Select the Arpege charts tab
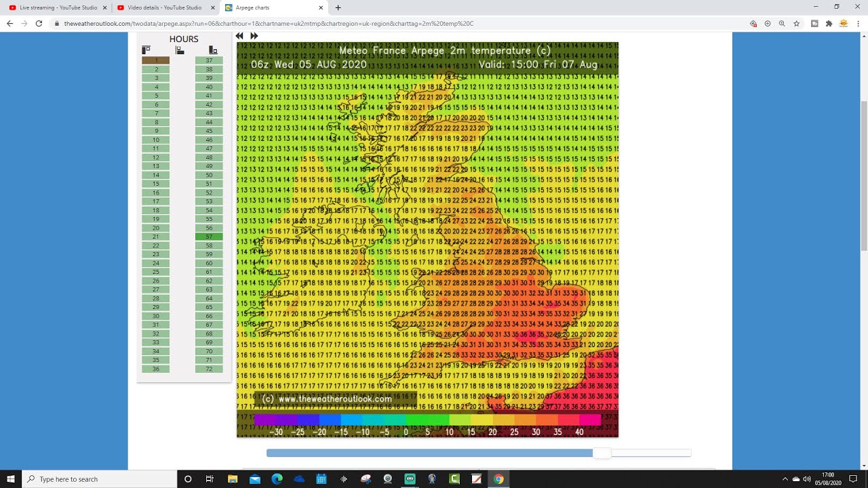 coord(273,7)
